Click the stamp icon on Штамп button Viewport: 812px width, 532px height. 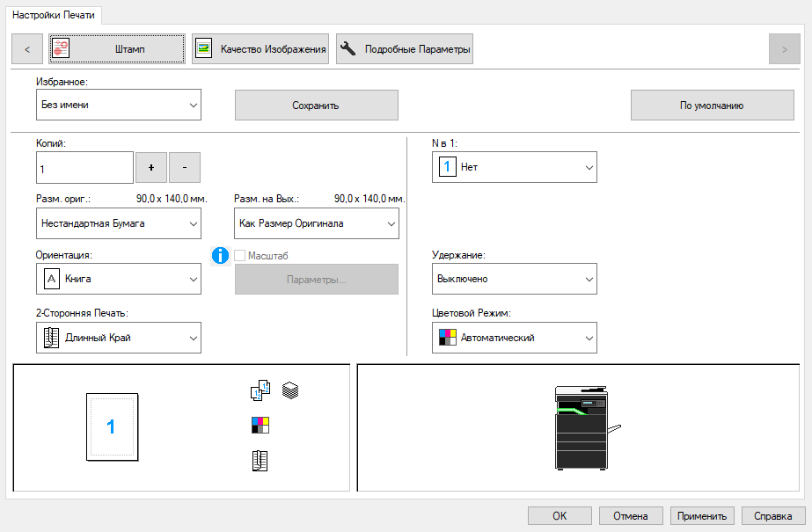click(x=61, y=48)
